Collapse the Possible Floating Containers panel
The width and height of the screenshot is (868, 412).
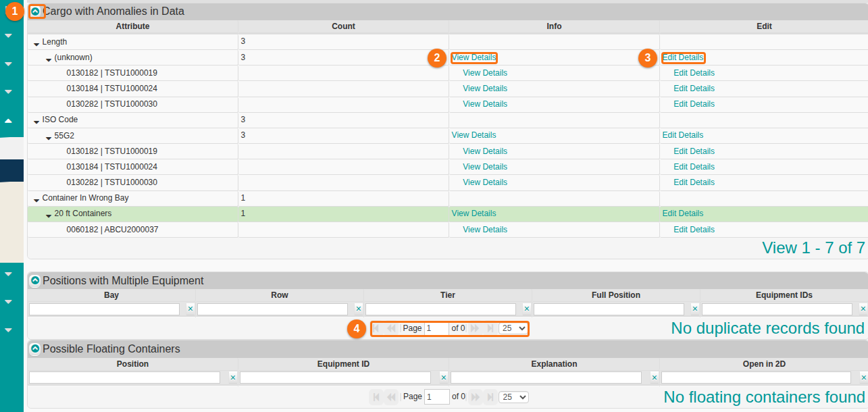[x=35, y=349]
